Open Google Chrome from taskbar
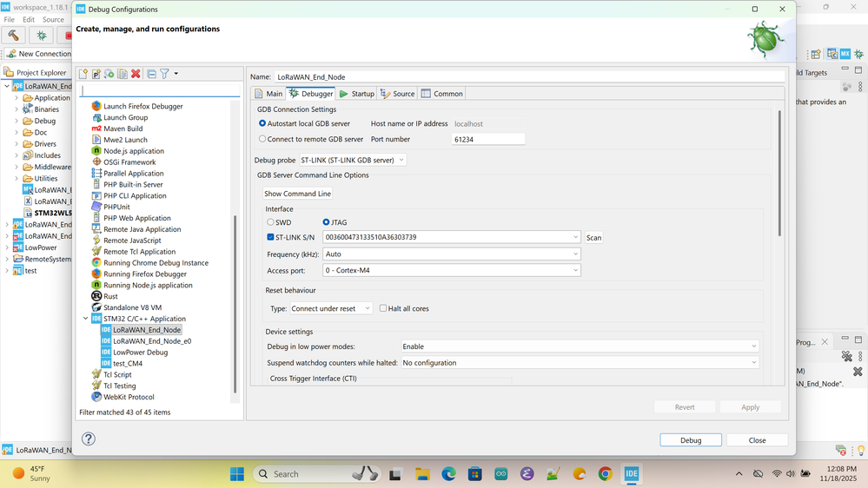The height and width of the screenshot is (488, 868). (x=605, y=473)
